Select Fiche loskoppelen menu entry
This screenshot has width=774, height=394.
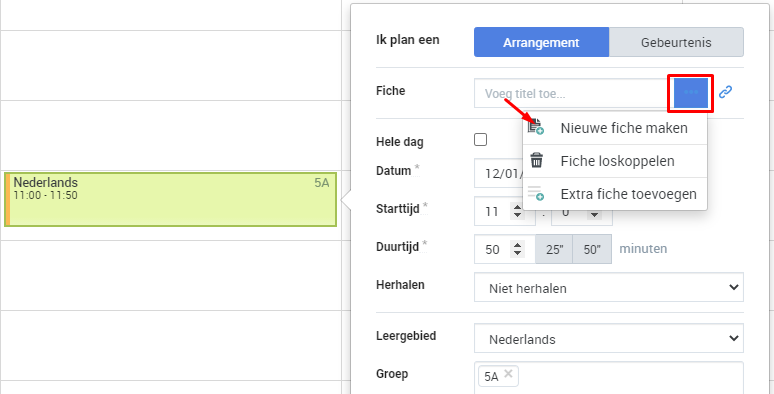tap(615, 161)
